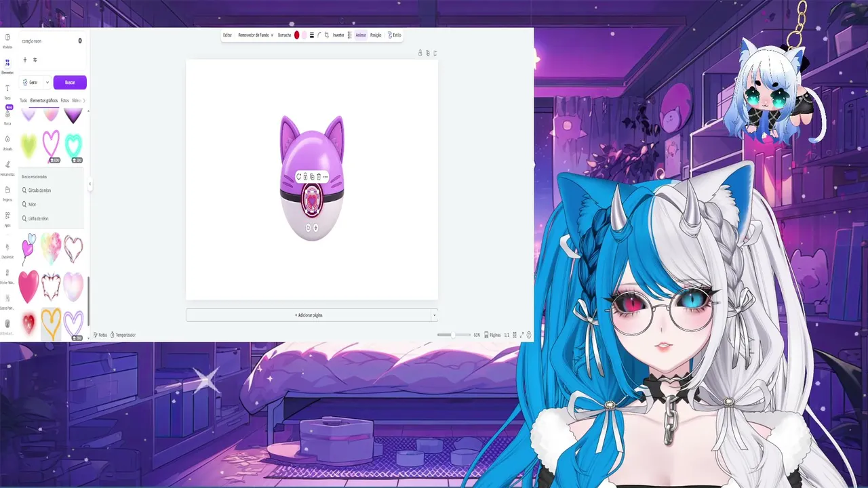Image resolution: width=868 pixels, height=488 pixels.
Task: Click the purple Buscar button
Action: [70, 83]
